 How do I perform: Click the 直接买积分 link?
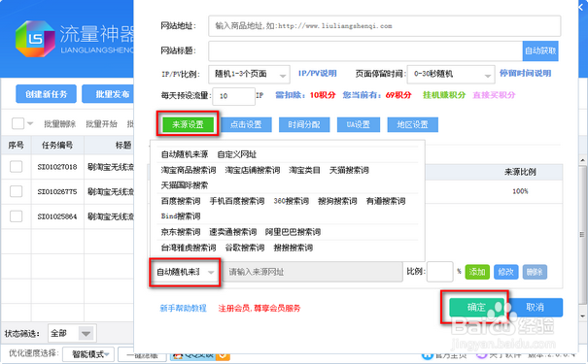pyautogui.click(x=494, y=95)
